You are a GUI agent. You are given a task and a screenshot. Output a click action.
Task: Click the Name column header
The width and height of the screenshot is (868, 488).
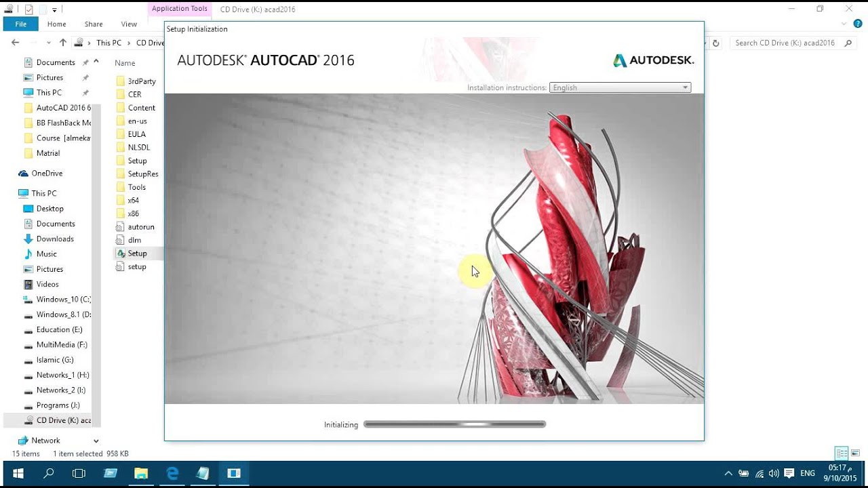[125, 62]
